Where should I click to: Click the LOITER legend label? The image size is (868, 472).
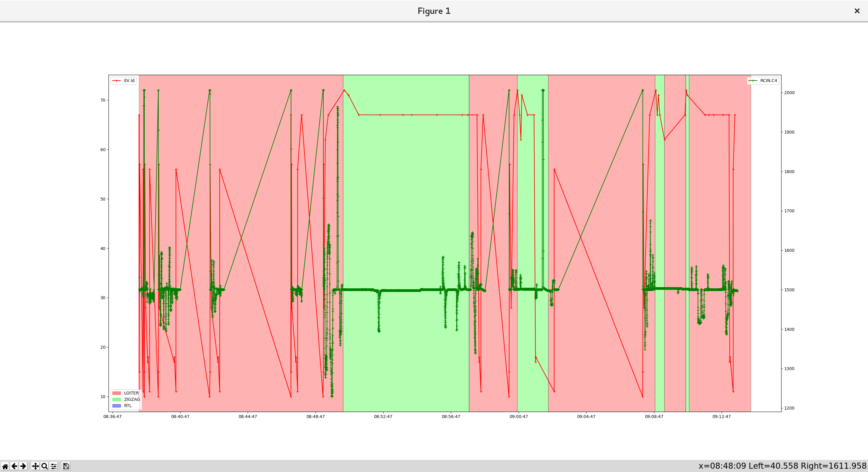pos(131,393)
